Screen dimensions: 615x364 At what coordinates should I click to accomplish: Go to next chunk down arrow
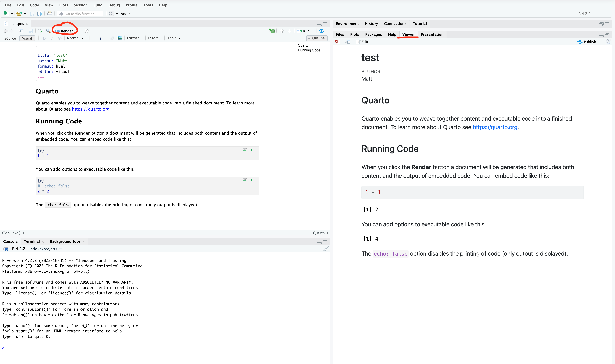coord(289,31)
